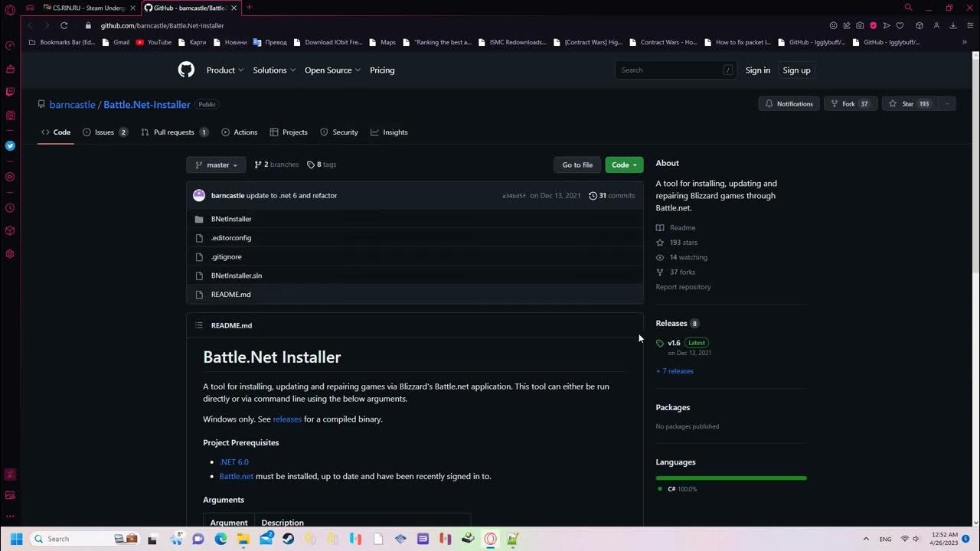
Task: Click the browser address bar URL
Action: pyautogui.click(x=162, y=25)
